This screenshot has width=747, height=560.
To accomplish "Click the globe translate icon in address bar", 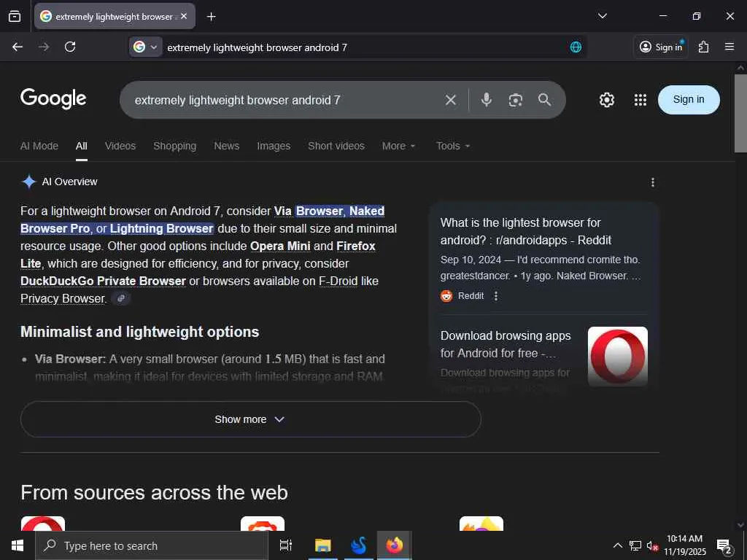I will [576, 47].
